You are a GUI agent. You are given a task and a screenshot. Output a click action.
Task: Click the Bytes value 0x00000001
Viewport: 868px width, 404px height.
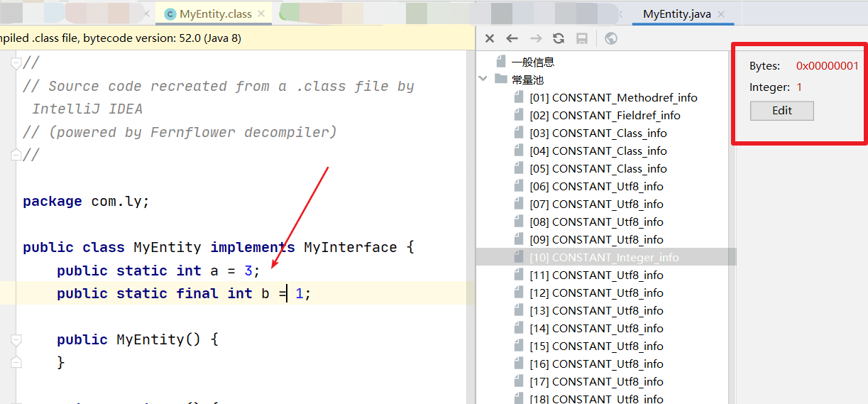[827, 66]
